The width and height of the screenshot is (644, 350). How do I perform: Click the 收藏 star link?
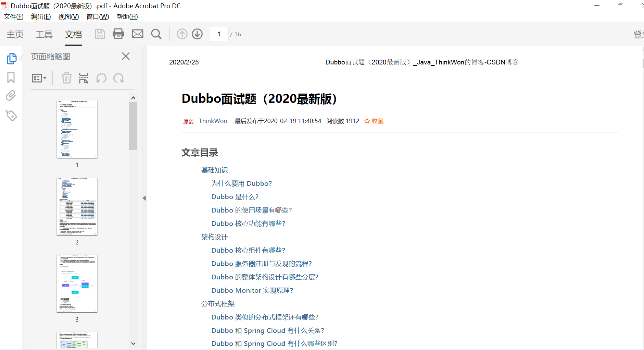click(374, 121)
